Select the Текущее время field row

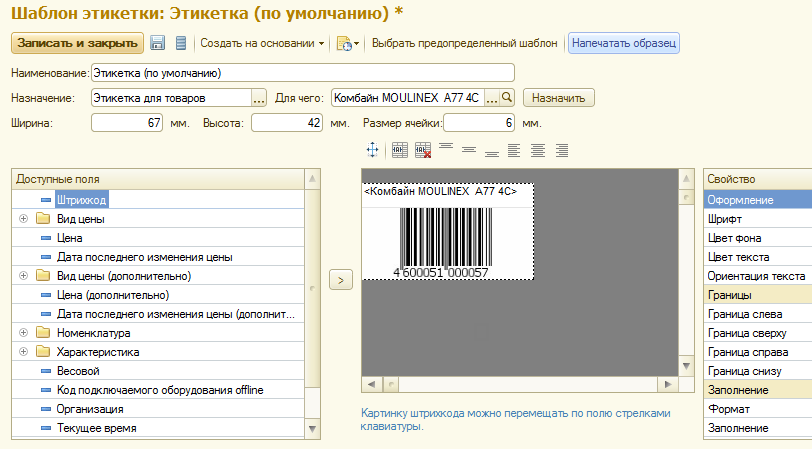click(x=158, y=428)
